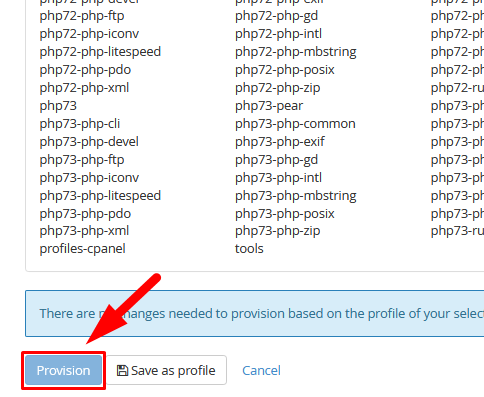
Task: Click the tools package entry
Action: 249,249
